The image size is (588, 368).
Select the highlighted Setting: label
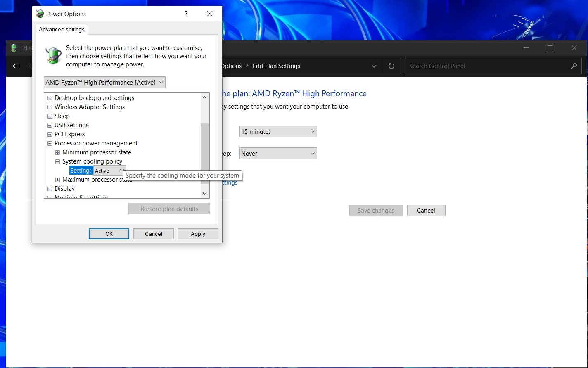pos(81,171)
